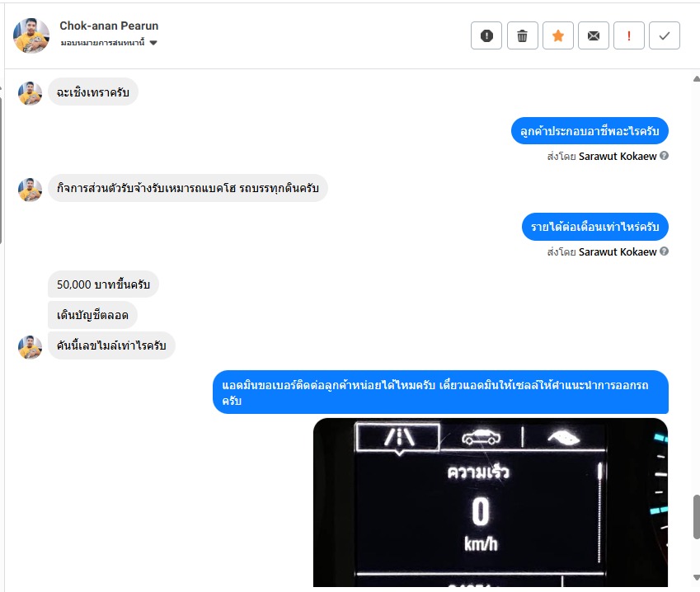Click the spam report exclamation icon
This screenshot has width=700, height=592.
pyautogui.click(x=486, y=35)
